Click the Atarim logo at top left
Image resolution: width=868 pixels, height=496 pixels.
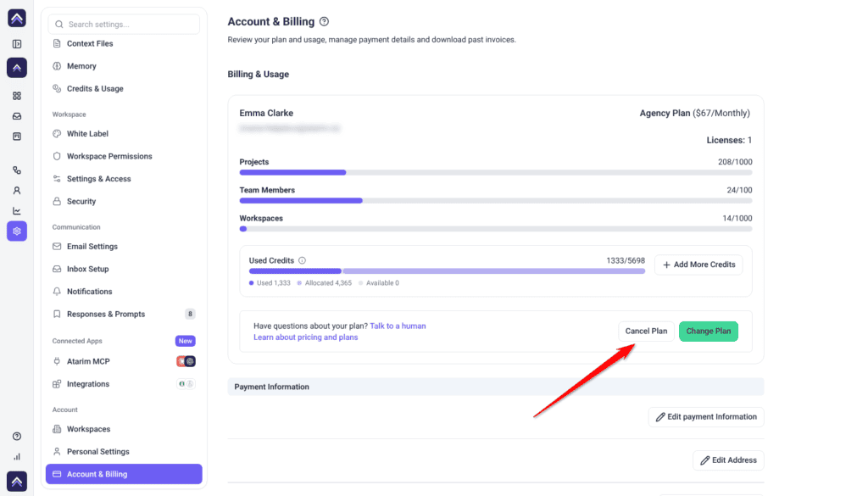point(17,19)
